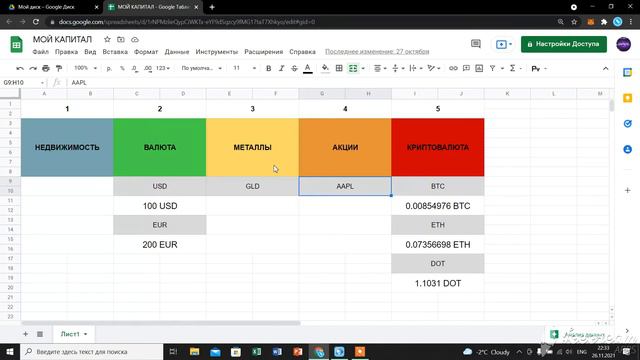
Task: Open the Инструменты menu
Action: [216, 52]
